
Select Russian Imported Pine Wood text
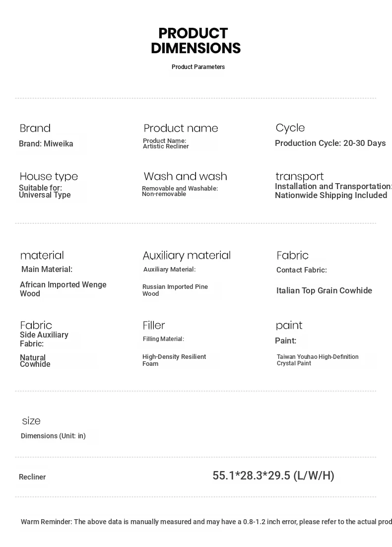click(x=175, y=290)
